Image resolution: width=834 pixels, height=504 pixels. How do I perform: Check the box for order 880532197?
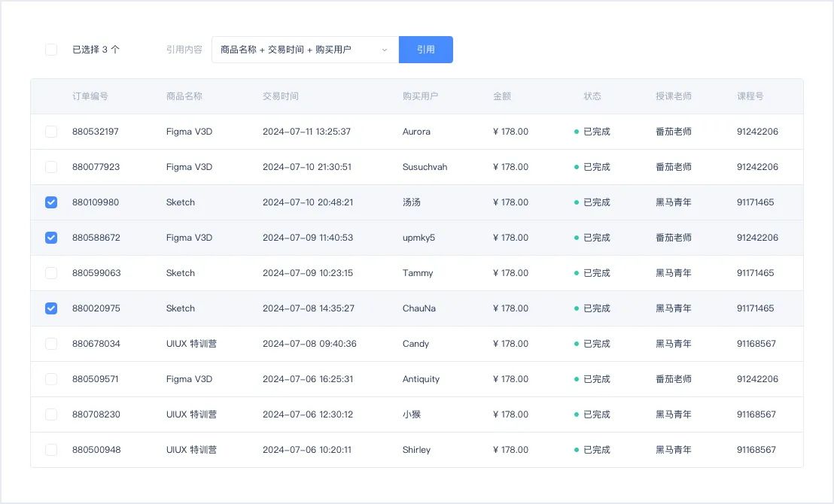(51, 132)
